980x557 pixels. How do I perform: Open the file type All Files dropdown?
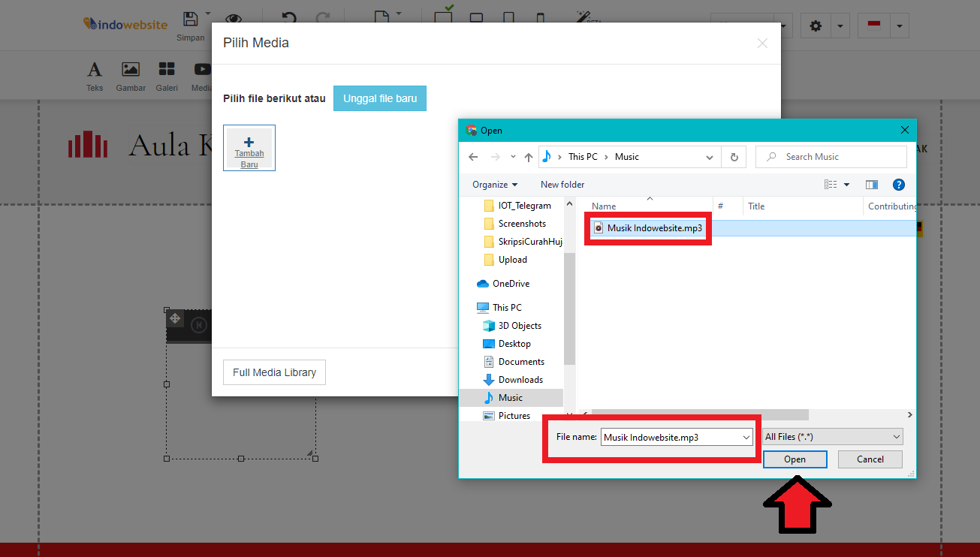pos(832,437)
